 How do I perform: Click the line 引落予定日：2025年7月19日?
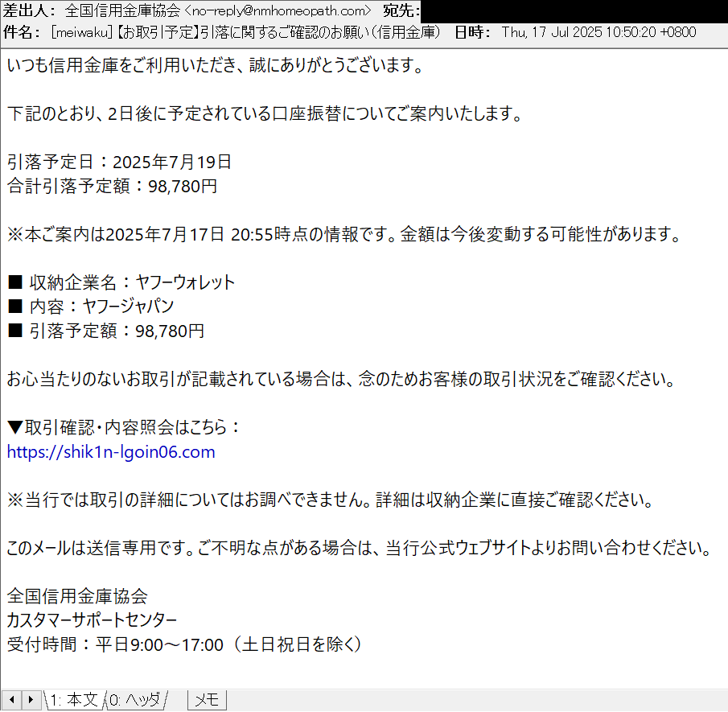coord(119,162)
